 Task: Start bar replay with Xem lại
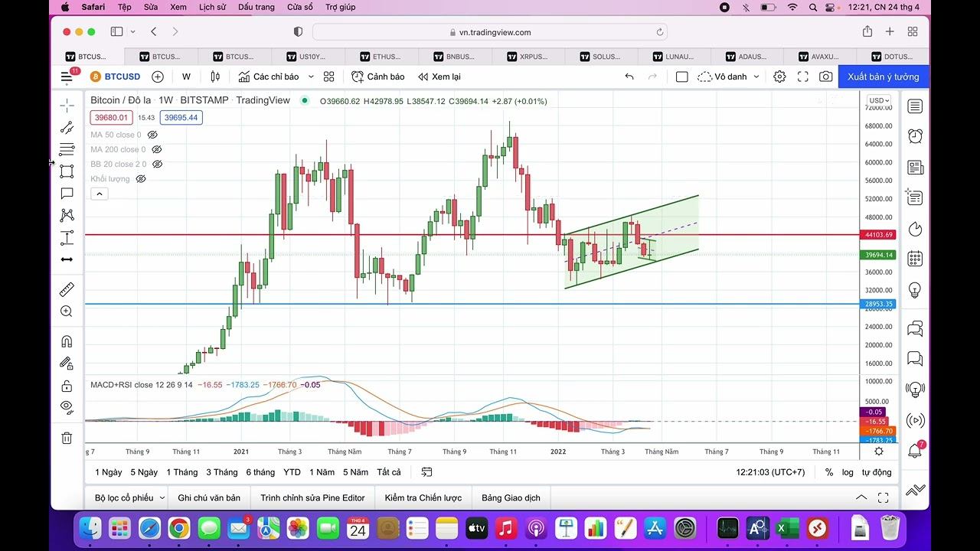439,77
